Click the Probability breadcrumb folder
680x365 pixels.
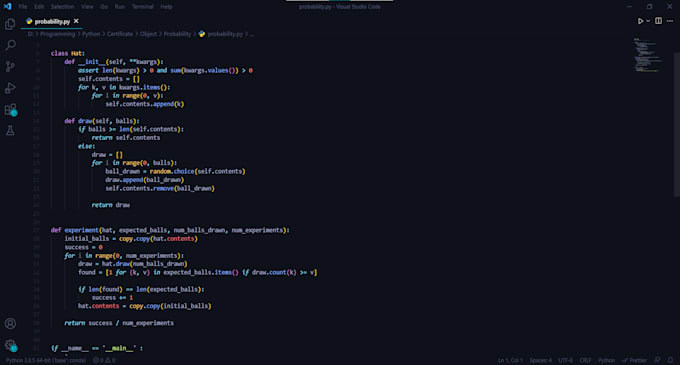[x=177, y=34]
